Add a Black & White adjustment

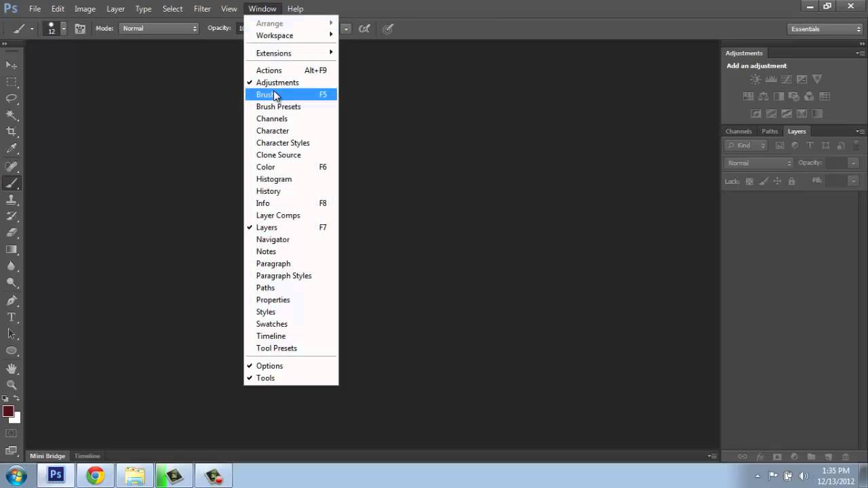point(779,96)
